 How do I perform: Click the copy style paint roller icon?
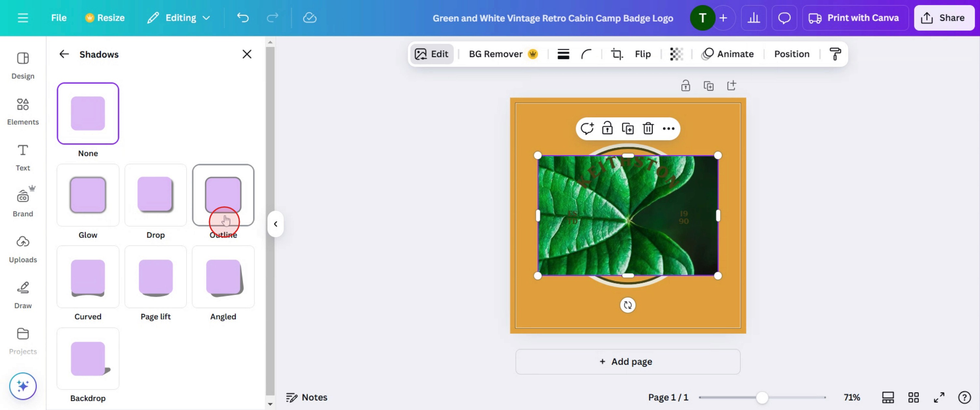click(x=835, y=54)
